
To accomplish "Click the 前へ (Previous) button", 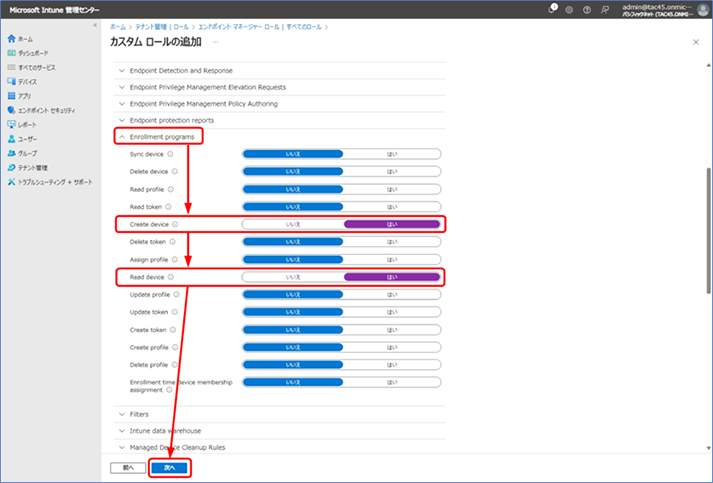I will point(128,468).
